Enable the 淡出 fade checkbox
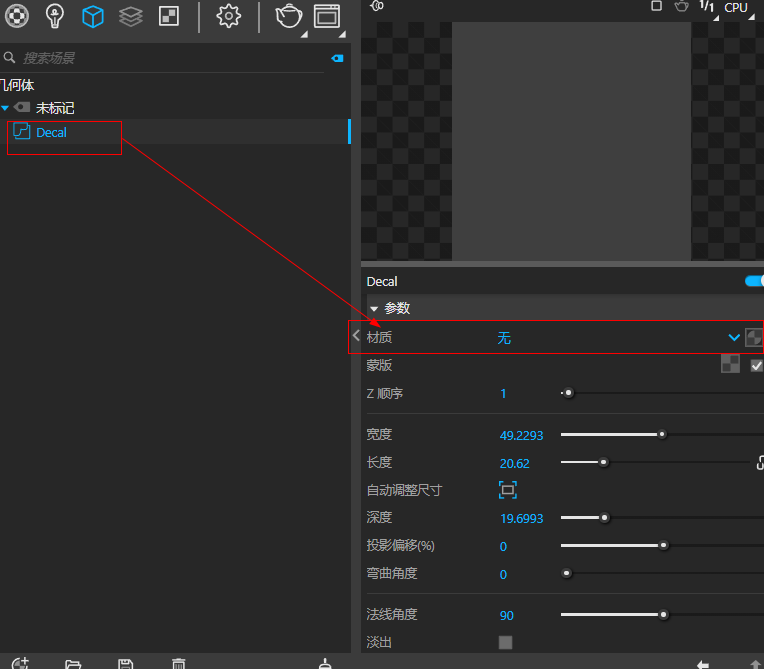Viewport: 764px width, 669px height. pos(505,642)
